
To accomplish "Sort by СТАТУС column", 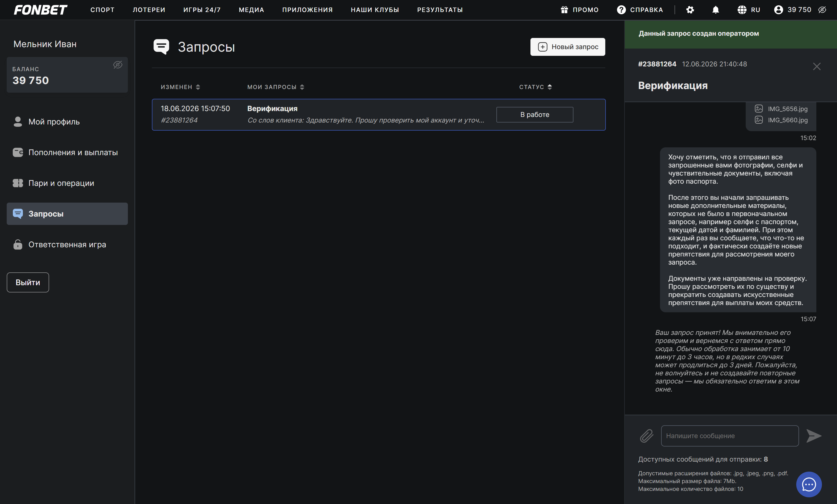I will 535,87.
